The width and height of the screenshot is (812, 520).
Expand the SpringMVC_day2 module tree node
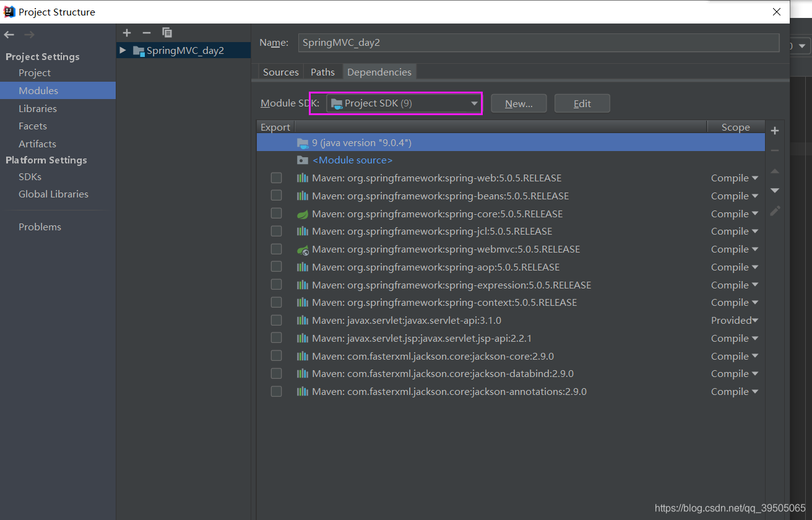[x=123, y=50]
